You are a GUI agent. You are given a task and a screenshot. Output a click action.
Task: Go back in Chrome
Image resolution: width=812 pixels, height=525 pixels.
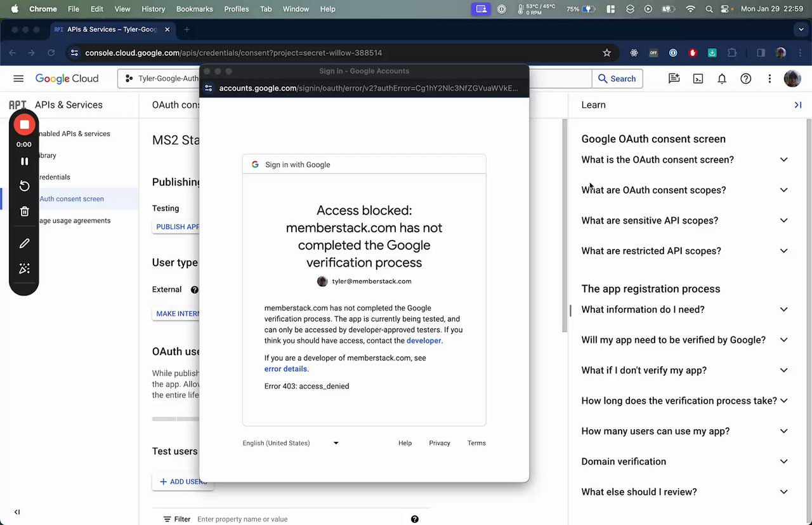coord(13,53)
